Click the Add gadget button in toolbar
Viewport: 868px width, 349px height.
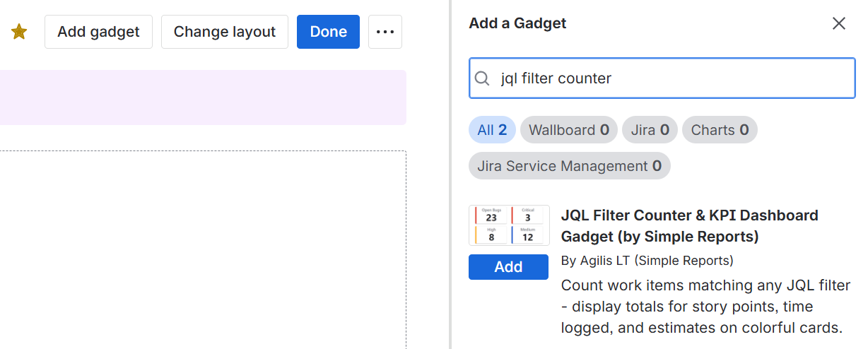98,32
